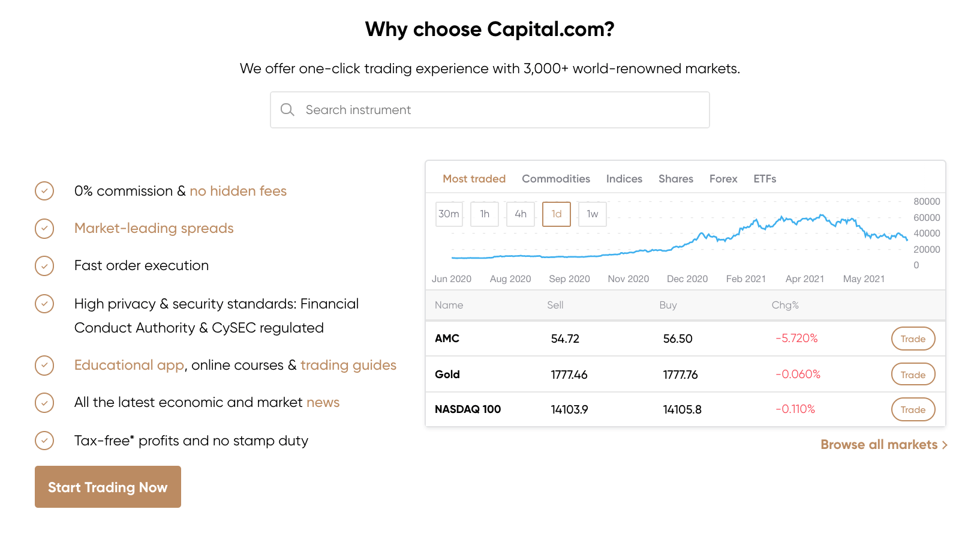
Task: Switch to the Commodities tab
Action: [556, 178]
